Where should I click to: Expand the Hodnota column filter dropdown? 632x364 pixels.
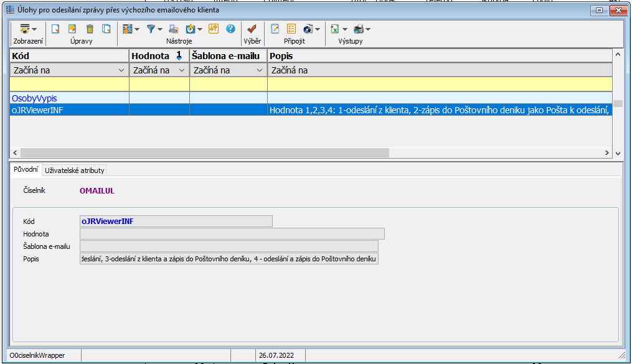[182, 71]
